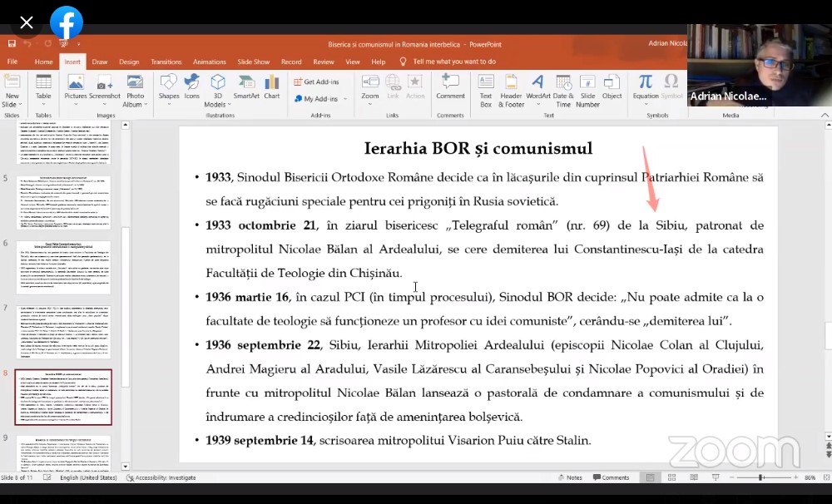Image resolution: width=832 pixels, height=504 pixels.
Task: Open the My Add-ins dropdown arrow
Action: 344,99
